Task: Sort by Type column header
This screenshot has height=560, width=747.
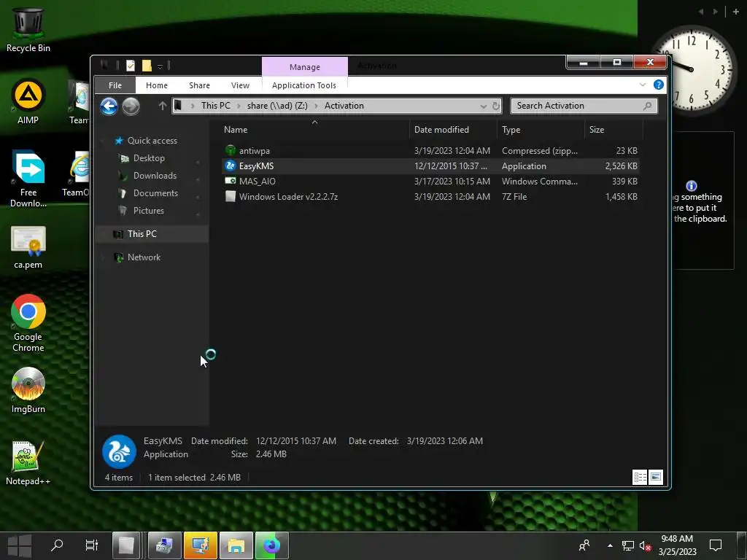Action: 511,130
